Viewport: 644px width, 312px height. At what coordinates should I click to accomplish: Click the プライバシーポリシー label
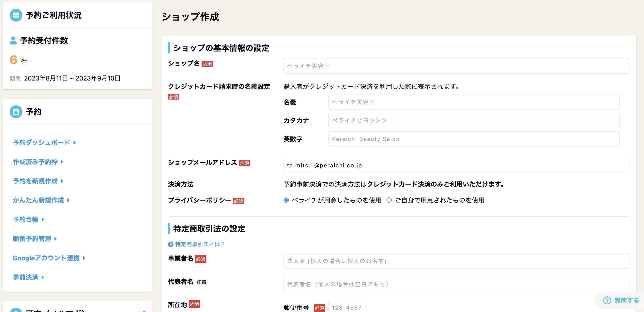(200, 200)
